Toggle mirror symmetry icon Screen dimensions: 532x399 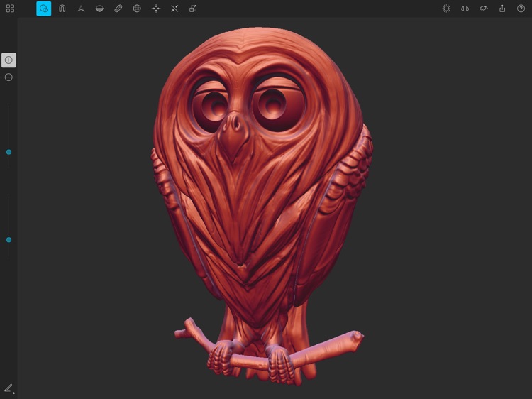pos(465,9)
